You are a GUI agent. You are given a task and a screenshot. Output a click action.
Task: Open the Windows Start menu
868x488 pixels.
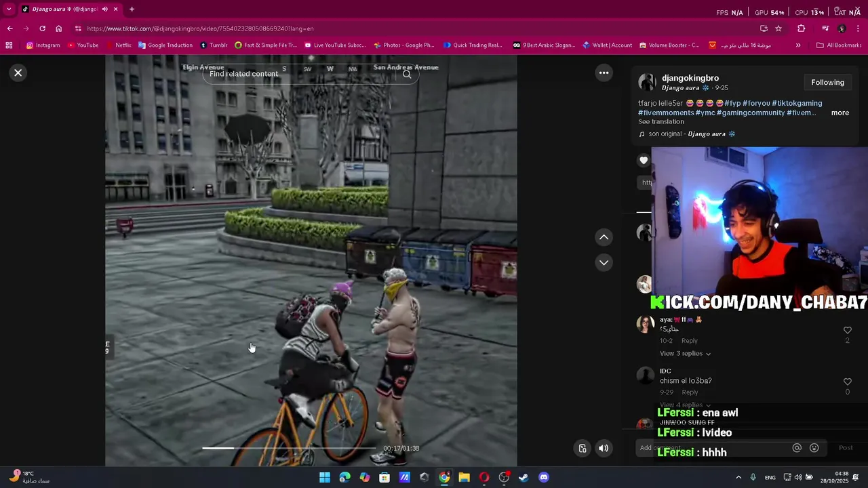[x=325, y=477]
